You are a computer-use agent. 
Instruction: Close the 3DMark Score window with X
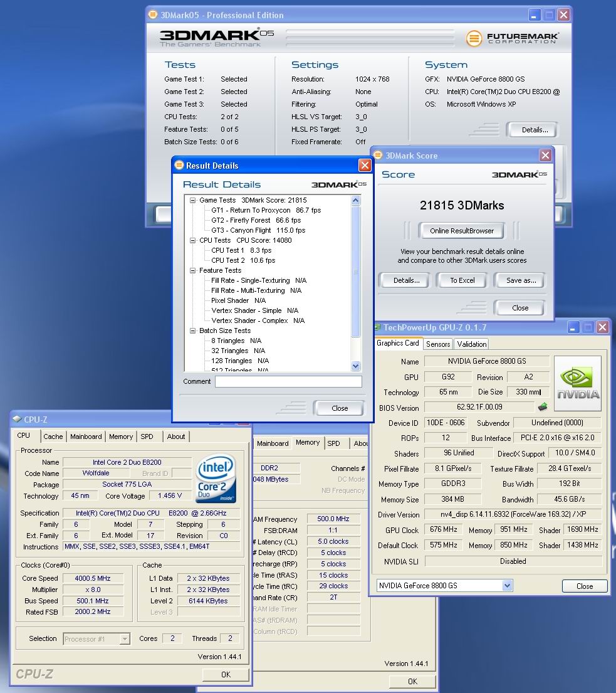(x=545, y=155)
